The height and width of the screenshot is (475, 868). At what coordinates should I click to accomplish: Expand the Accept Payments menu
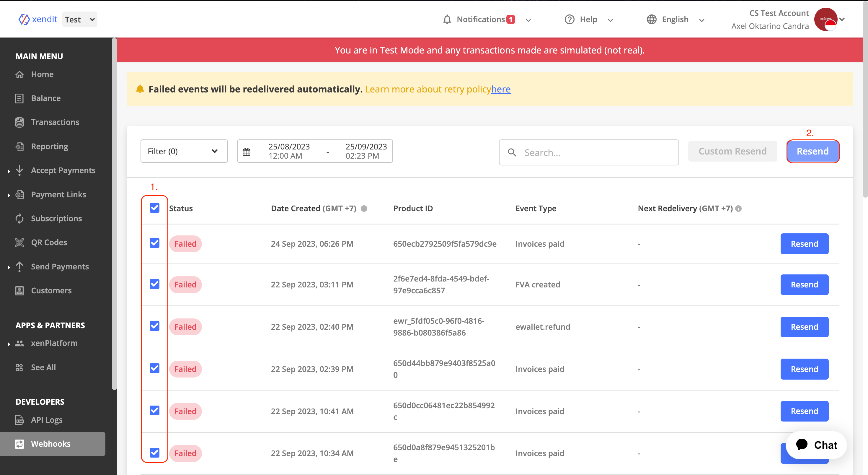[x=63, y=170]
